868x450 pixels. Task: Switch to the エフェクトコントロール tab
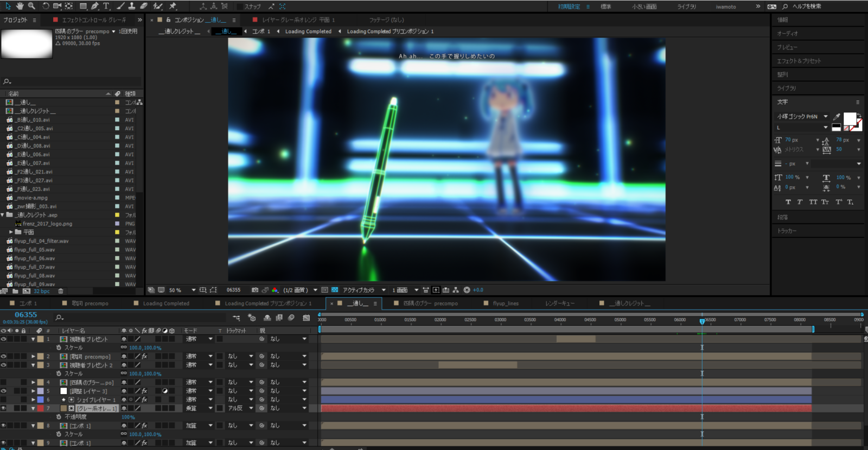point(93,20)
